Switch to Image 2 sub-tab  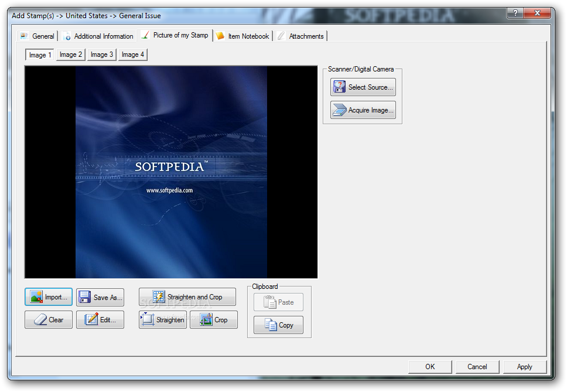[70, 54]
